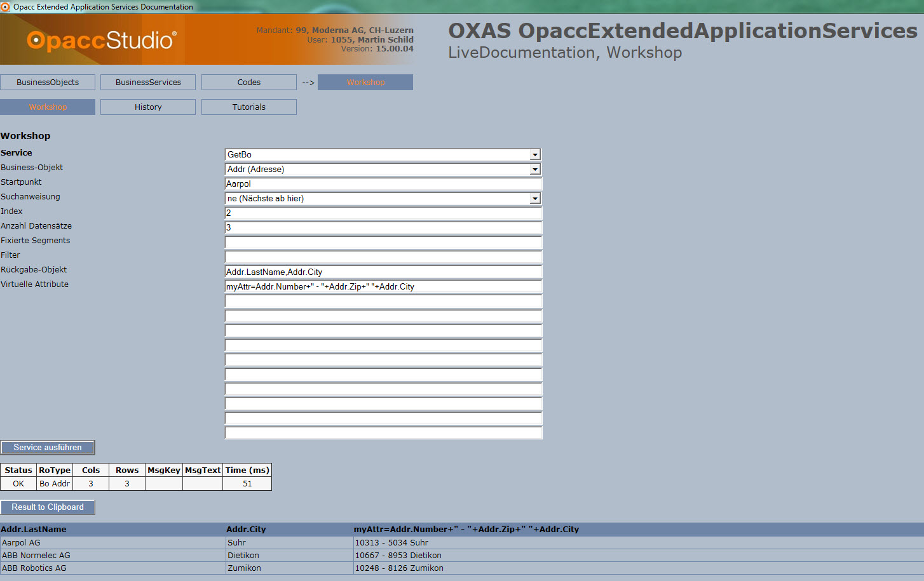Click the Result to Clipboard button
The width and height of the screenshot is (924, 581).
click(x=48, y=507)
